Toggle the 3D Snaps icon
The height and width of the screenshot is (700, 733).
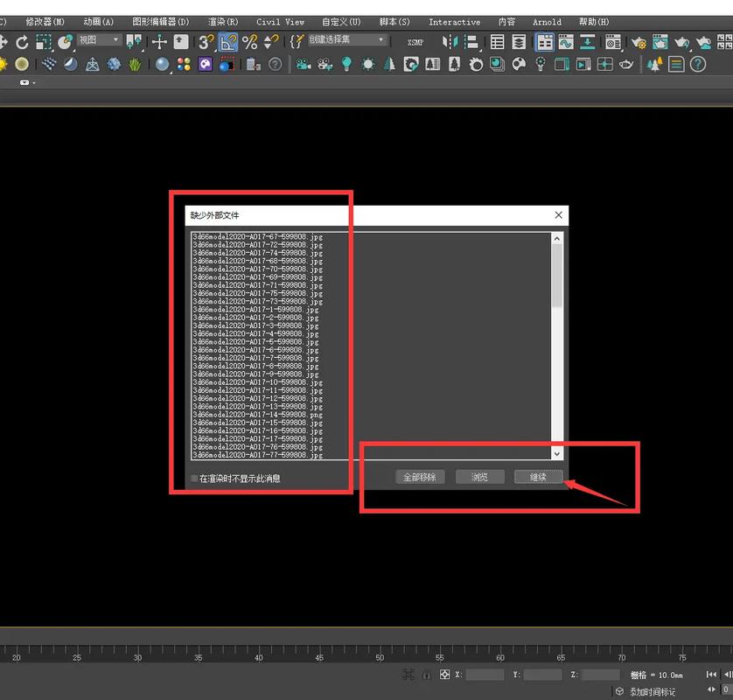pyautogui.click(x=206, y=42)
